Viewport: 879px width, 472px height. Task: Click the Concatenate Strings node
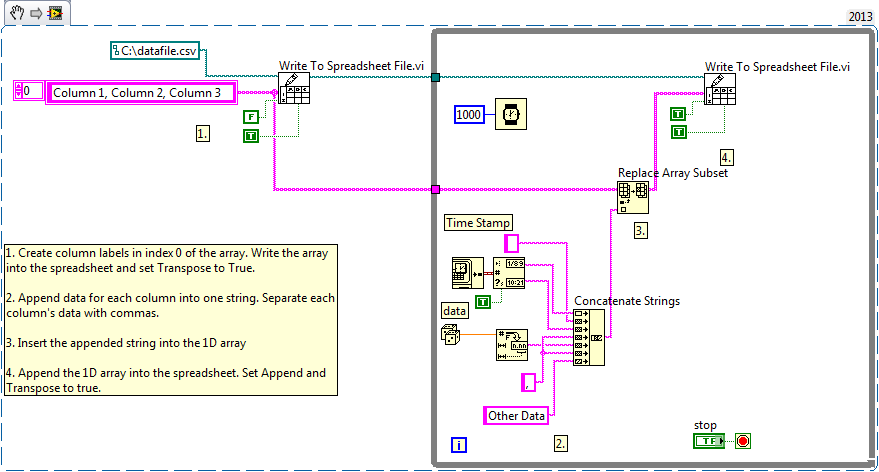pos(588,337)
